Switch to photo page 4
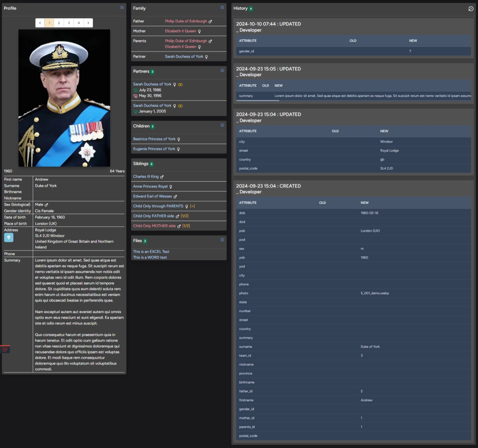This screenshot has width=478, height=448. pyautogui.click(x=79, y=23)
